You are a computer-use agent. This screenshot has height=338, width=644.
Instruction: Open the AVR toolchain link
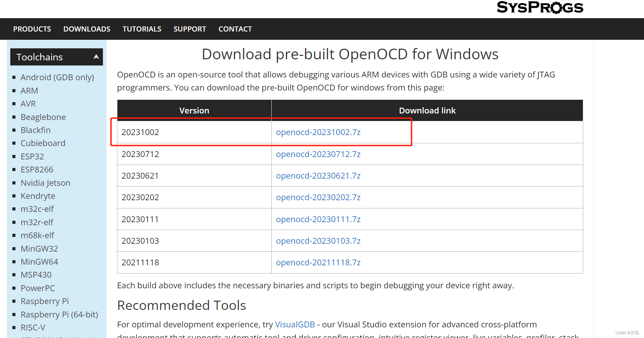tap(28, 104)
